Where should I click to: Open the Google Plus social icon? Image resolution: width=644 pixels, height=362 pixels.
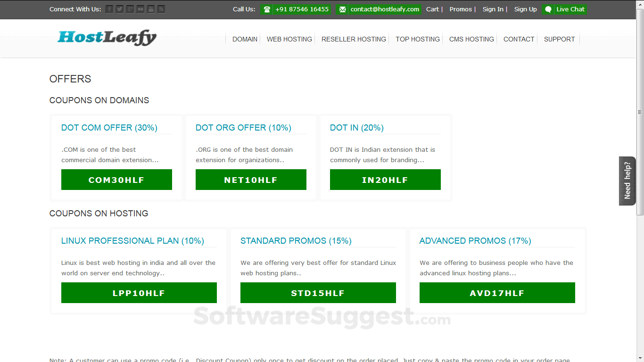click(x=130, y=9)
